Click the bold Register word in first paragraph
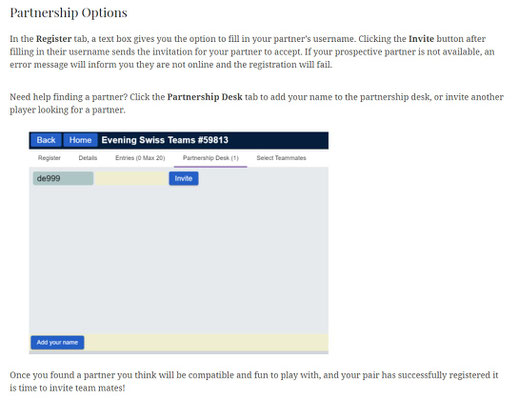Screen dimensions: 518x400 pos(54,39)
